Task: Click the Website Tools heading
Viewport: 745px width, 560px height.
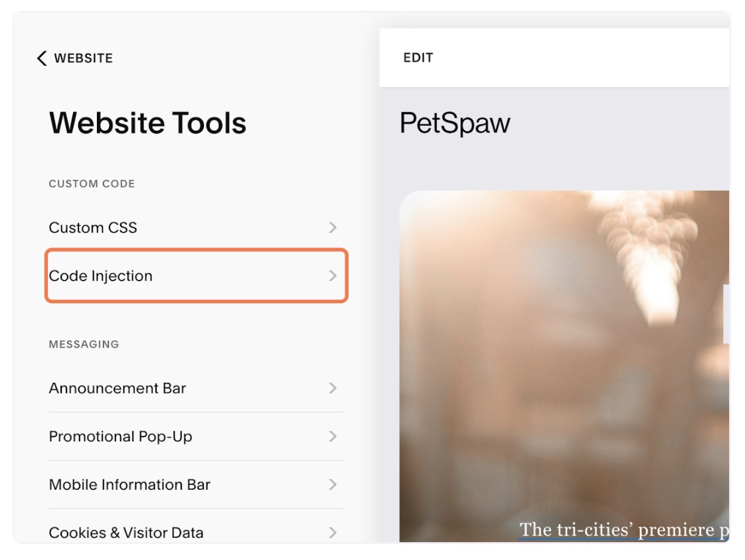Action: pos(147,123)
